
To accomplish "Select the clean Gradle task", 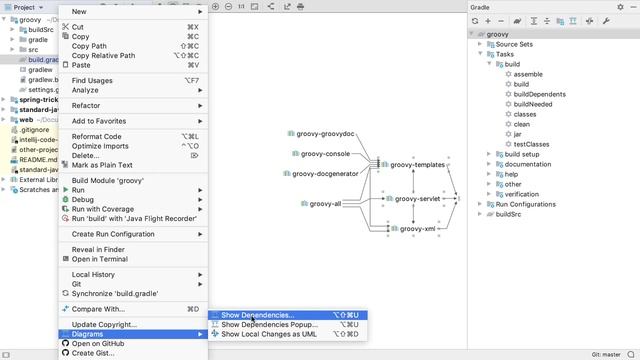I will (521, 124).
